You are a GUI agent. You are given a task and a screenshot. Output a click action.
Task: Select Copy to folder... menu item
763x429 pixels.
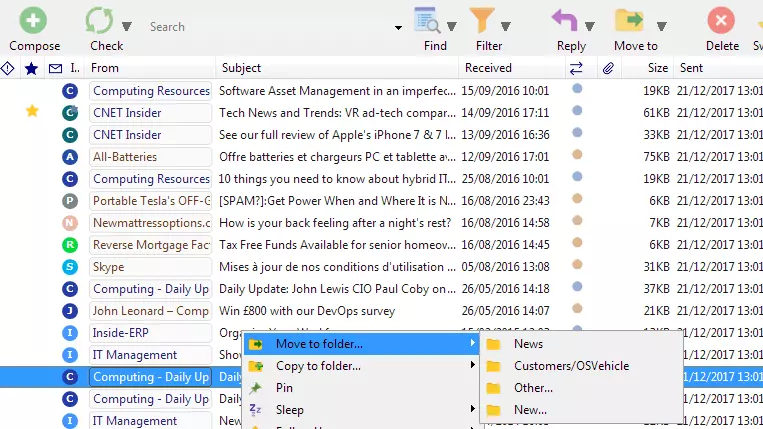point(318,366)
